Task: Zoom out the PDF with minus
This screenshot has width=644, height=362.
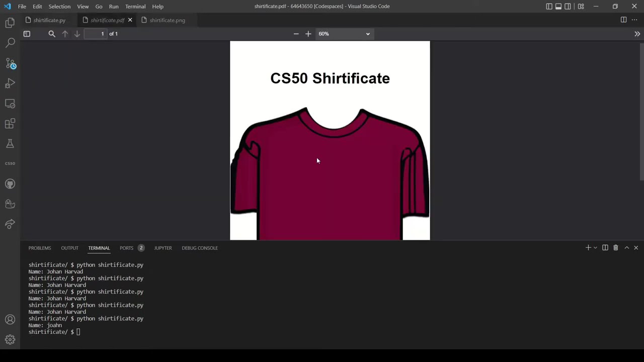Action: click(296, 34)
